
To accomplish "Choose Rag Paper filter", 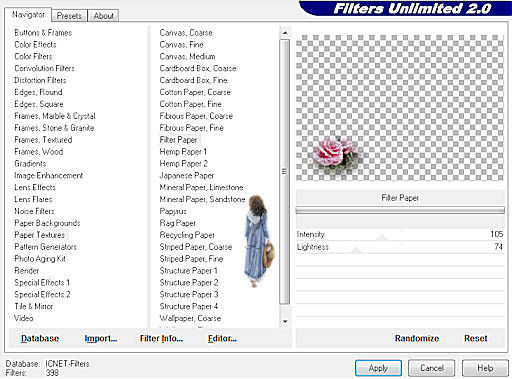I will tap(178, 223).
